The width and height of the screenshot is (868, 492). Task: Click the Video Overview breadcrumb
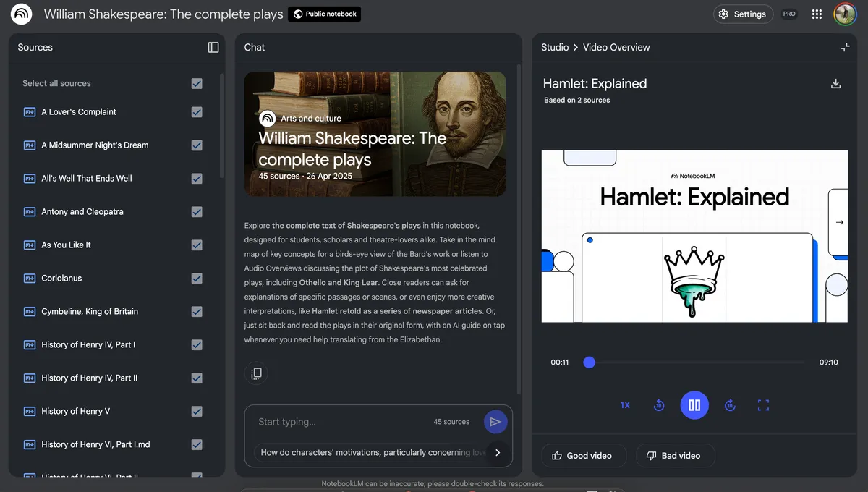[x=616, y=47]
